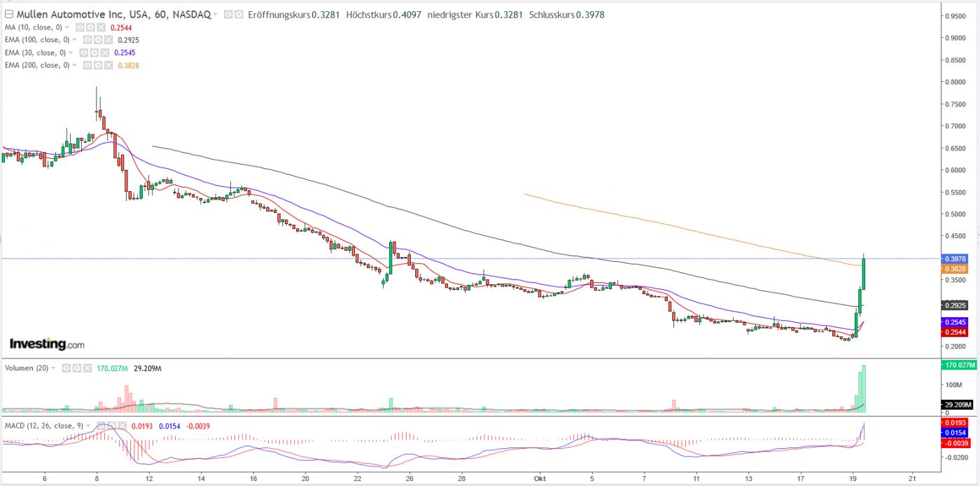Remove the EMA (30, close, 0) indicator

pyautogui.click(x=104, y=53)
